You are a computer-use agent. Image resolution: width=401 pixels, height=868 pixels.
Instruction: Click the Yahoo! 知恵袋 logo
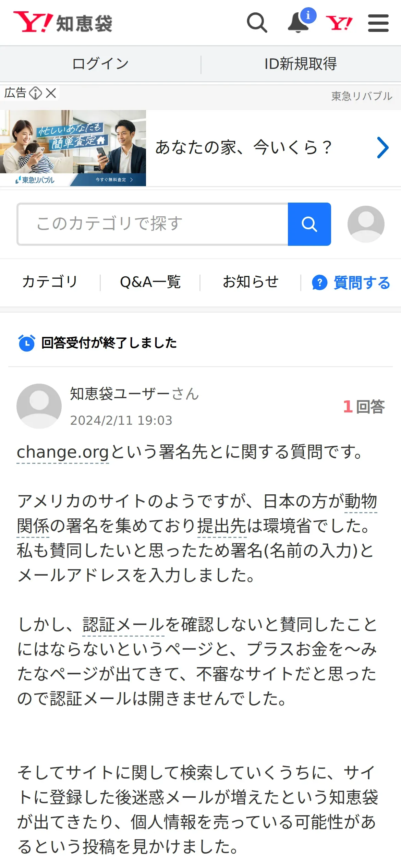(63, 23)
